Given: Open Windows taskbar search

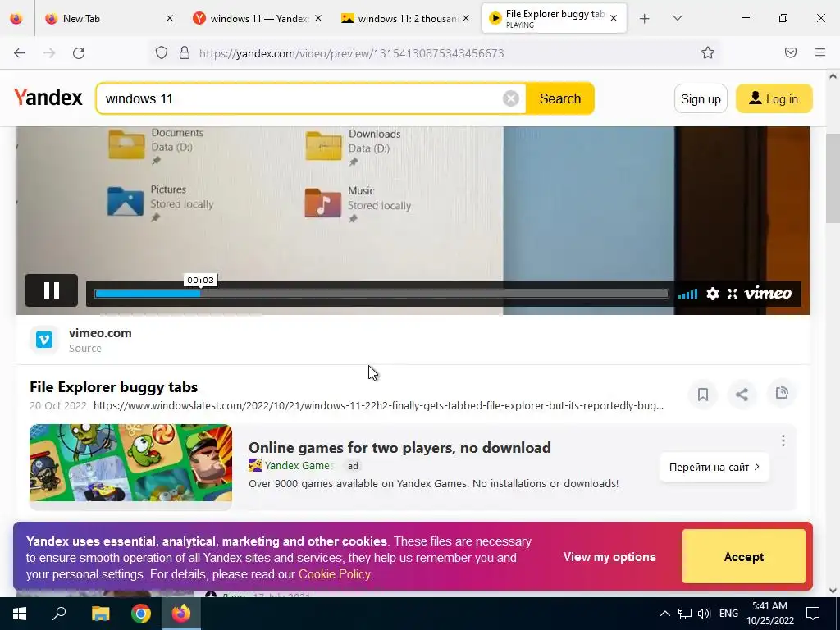Looking at the screenshot, I should (59, 614).
